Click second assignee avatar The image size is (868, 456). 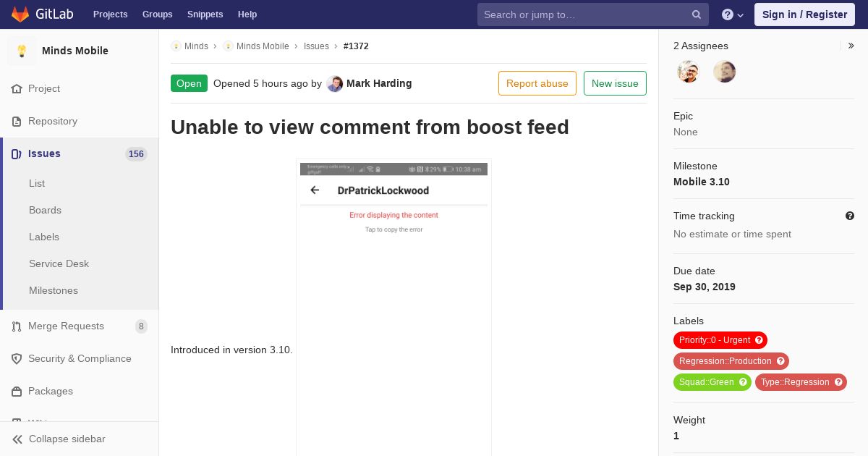725,72
